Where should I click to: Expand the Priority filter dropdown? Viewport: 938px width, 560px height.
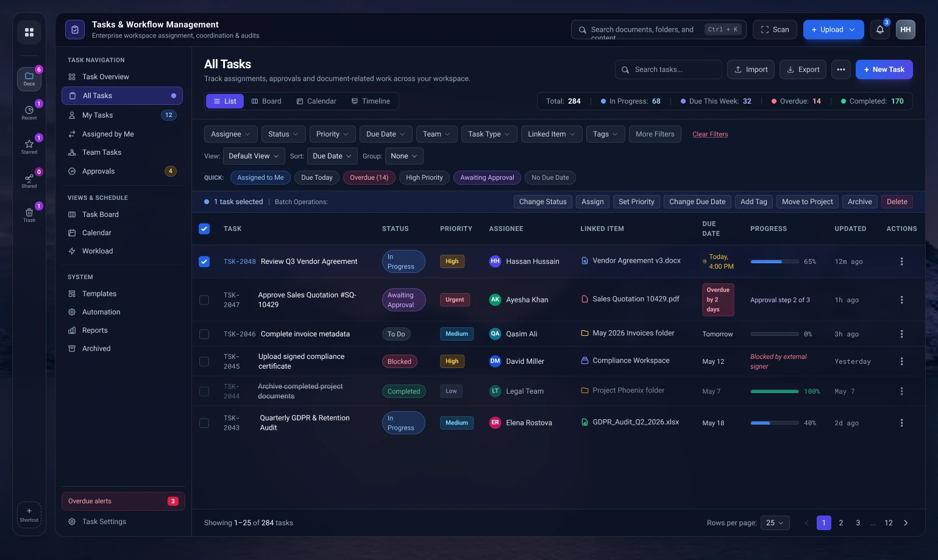pos(332,134)
